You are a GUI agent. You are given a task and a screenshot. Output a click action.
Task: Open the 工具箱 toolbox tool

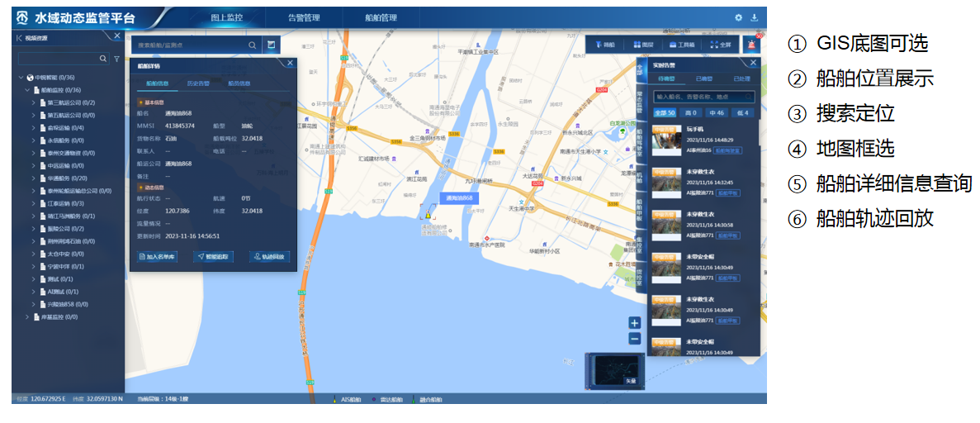[681, 45]
